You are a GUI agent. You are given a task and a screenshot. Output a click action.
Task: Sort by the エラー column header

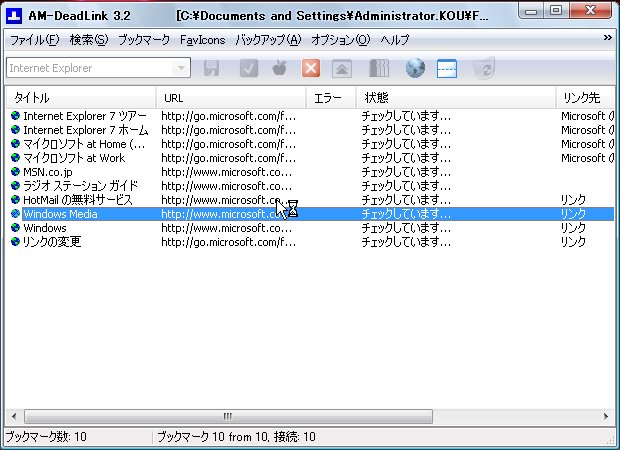click(331, 98)
